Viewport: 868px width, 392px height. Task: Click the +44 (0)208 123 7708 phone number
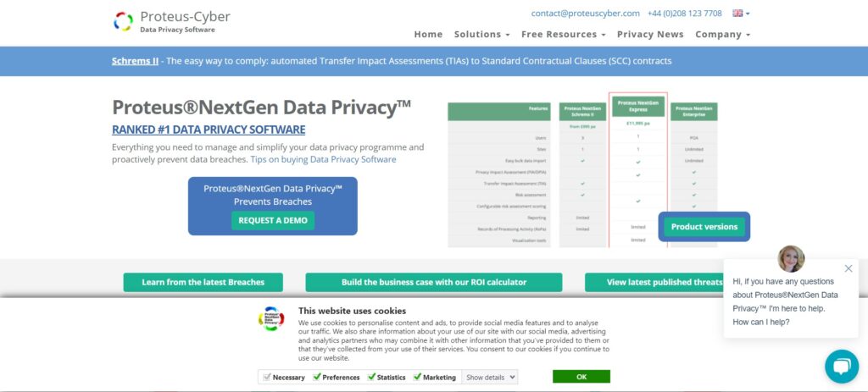click(684, 14)
